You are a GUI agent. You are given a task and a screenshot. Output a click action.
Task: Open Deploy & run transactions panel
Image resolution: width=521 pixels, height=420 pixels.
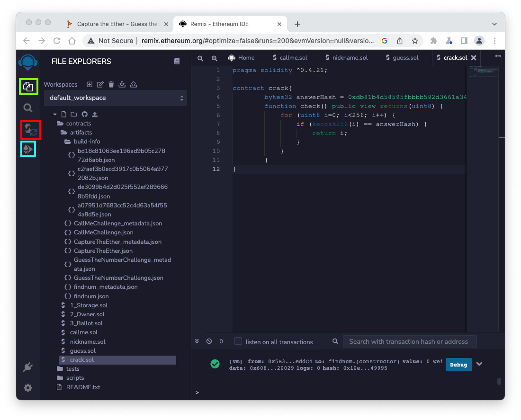click(x=28, y=150)
